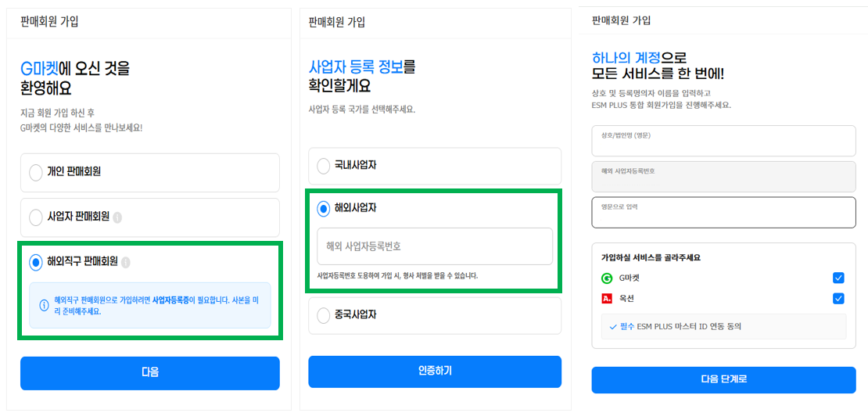Focus the 상호/법인명 (영문) input field
The height and width of the screenshot is (420, 868).
click(723, 141)
